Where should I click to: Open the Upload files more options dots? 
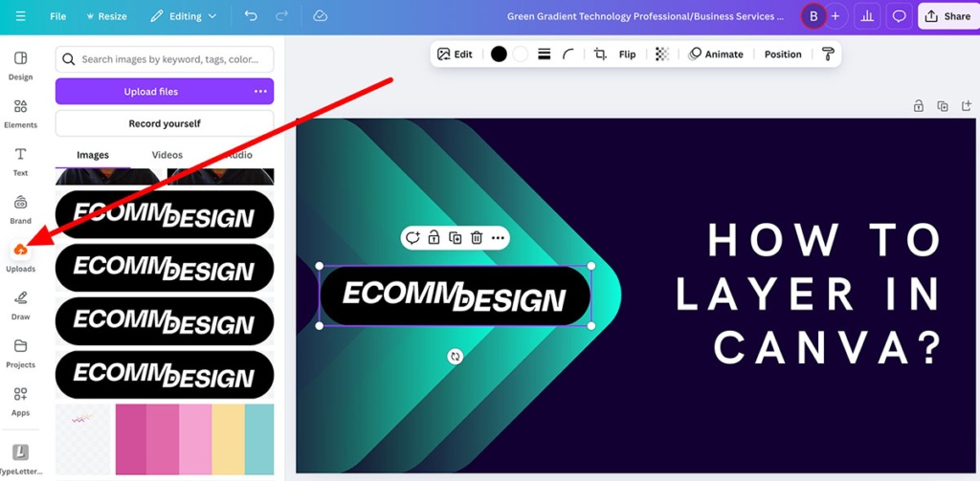pos(260,91)
